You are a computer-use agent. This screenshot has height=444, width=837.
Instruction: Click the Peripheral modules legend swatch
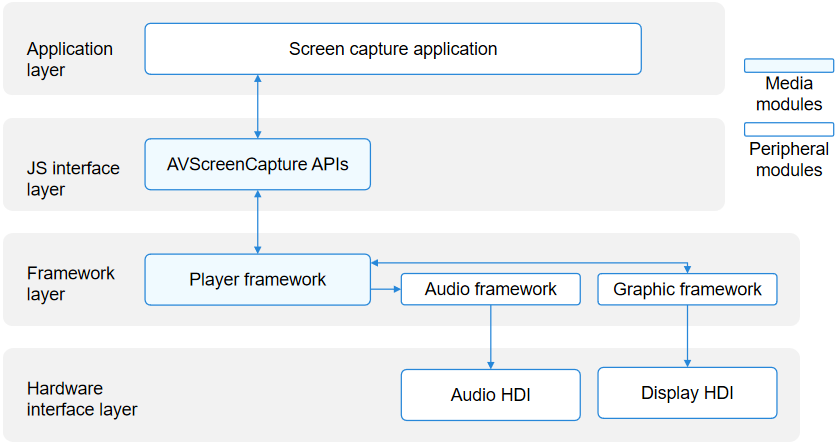tap(789, 129)
